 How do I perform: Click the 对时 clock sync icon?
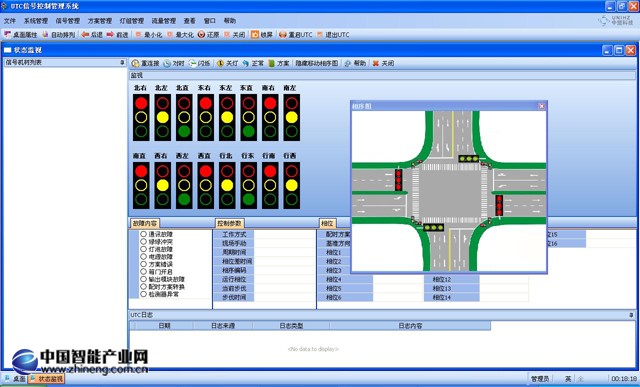point(167,63)
